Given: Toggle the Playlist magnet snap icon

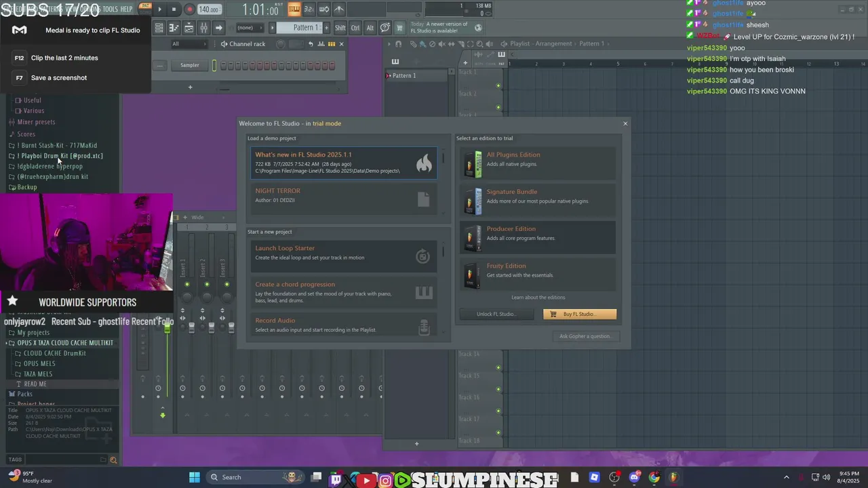Looking at the screenshot, I should (398, 44).
